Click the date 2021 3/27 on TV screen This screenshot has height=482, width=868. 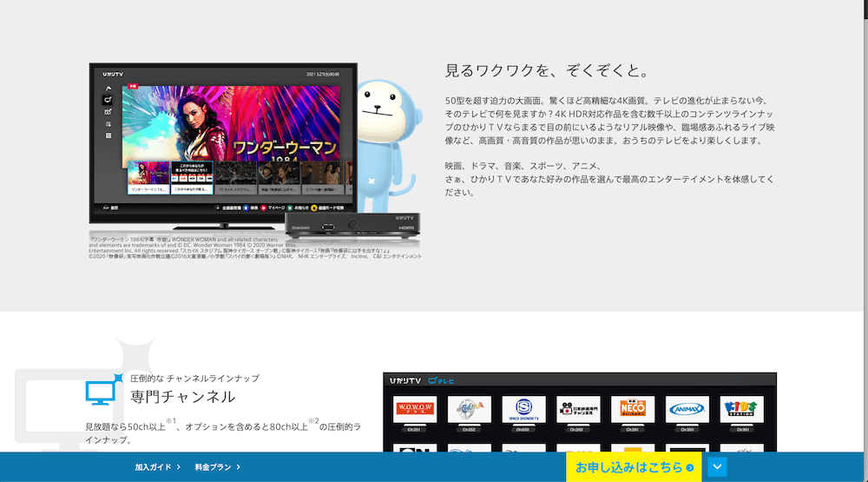[323, 74]
